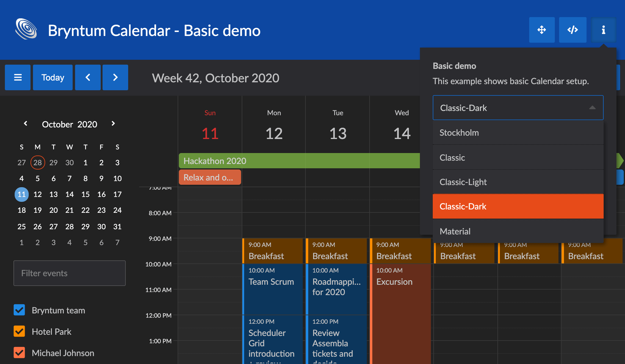Open the Relax and o... event
Screen dimensions: 625x364
click(x=210, y=177)
